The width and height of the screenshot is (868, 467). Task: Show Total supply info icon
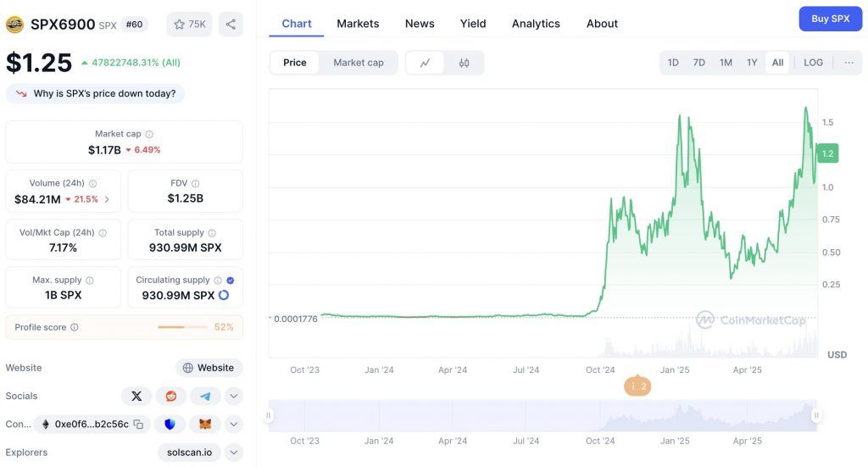pos(212,233)
